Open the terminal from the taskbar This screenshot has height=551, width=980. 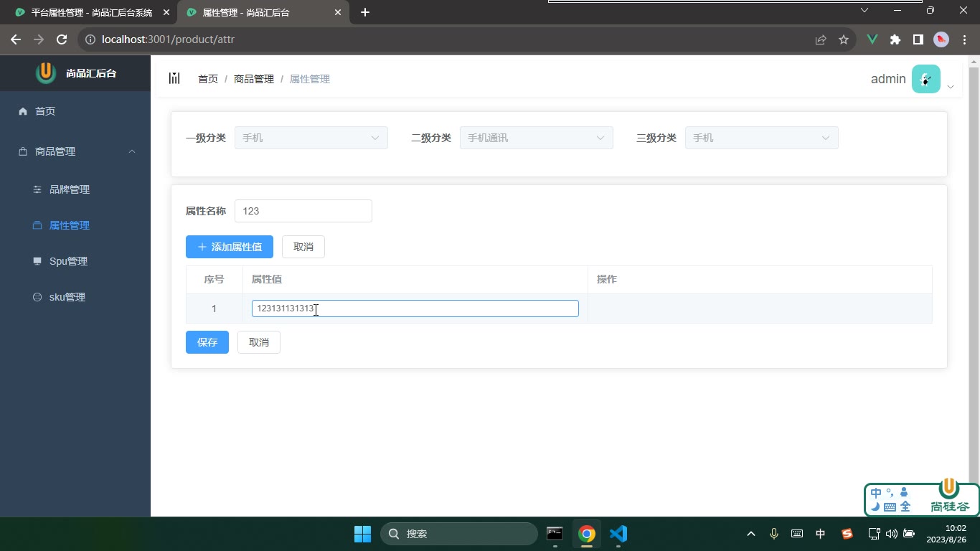pyautogui.click(x=555, y=534)
